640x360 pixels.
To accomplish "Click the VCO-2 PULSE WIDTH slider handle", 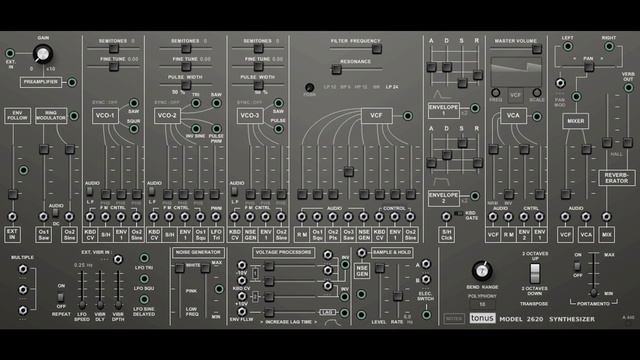I will click(186, 85).
